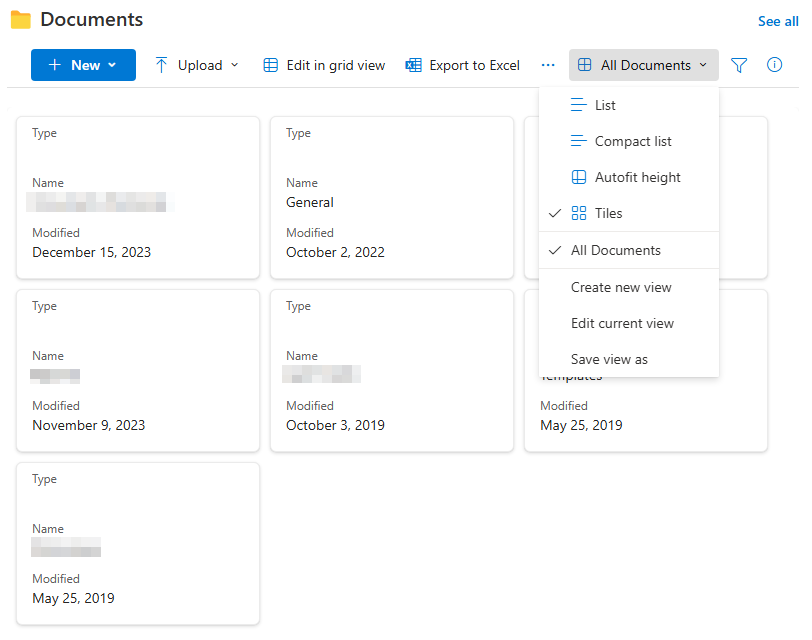The image size is (812, 640).
Task: Select Save view as
Action: pyautogui.click(x=608, y=359)
